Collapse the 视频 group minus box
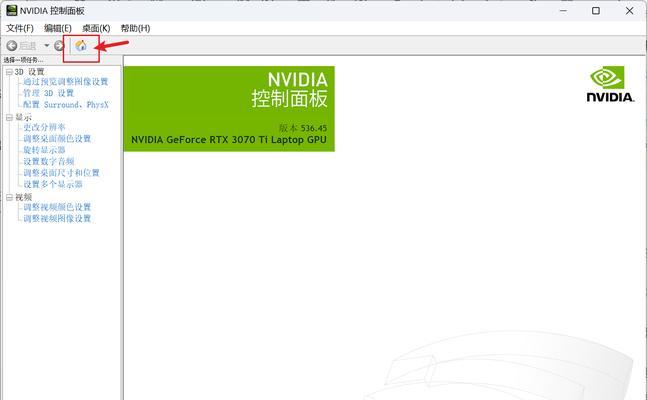This screenshot has height=400, width=647. [x=9, y=197]
